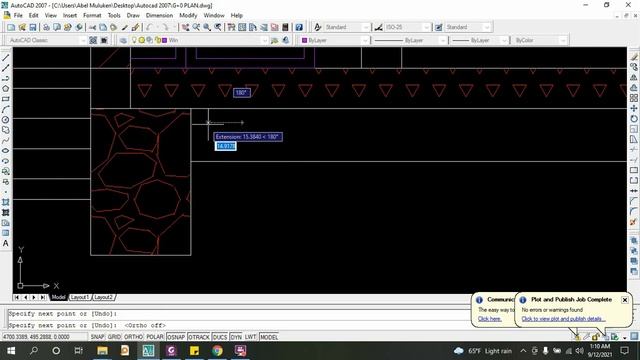The height and width of the screenshot is (360, 640).
Task: Select the Copy tool in Modify toolbar
Action: click(633, 67)
